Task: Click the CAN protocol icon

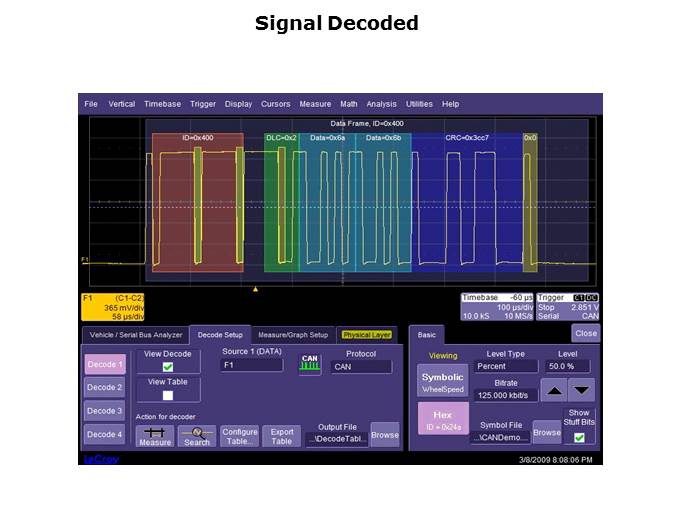Action: click(310, 366)
